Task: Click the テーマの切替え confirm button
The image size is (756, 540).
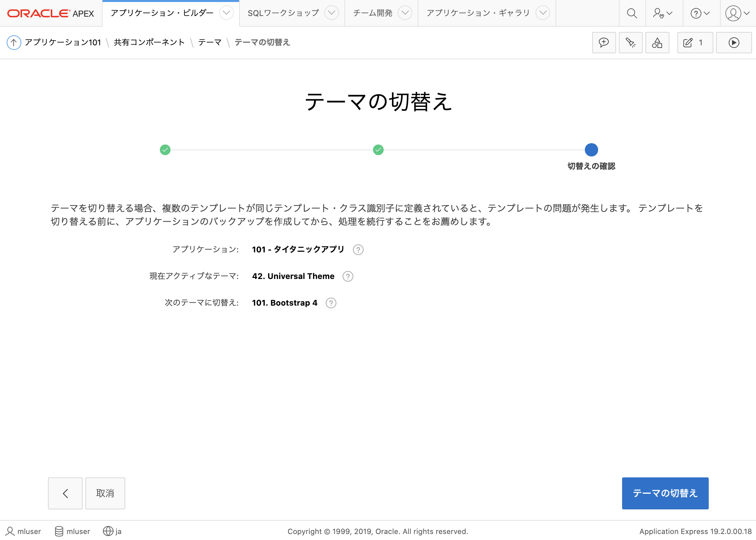Action: click(x=665, y=493)
